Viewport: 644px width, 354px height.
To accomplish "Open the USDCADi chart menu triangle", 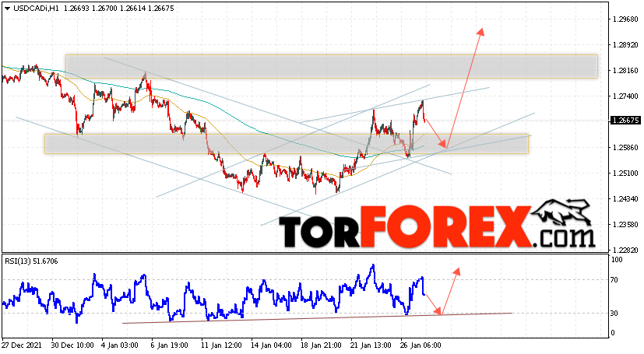I will tap(7, 9).
